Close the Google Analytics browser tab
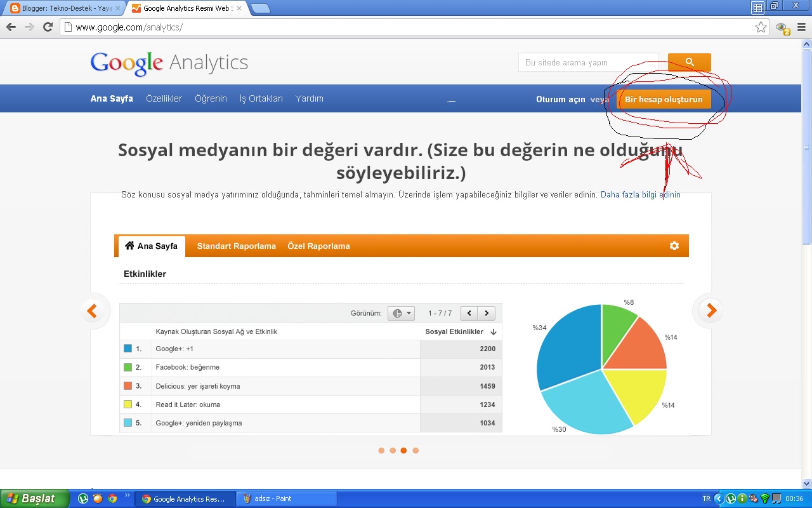The width and height of the screenshot is (812, 508). coord(239,8)
